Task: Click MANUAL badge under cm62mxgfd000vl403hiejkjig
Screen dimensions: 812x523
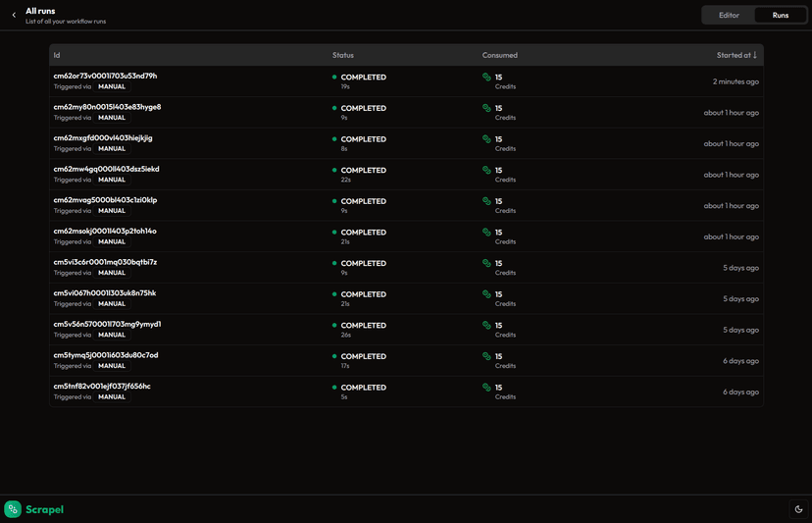Action: (x=112, y=149)
